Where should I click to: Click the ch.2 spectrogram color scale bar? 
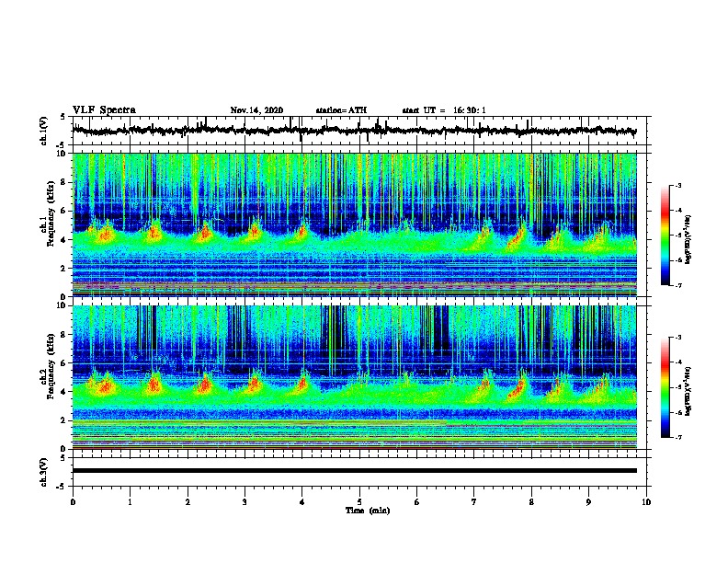[x=665, y=387]
